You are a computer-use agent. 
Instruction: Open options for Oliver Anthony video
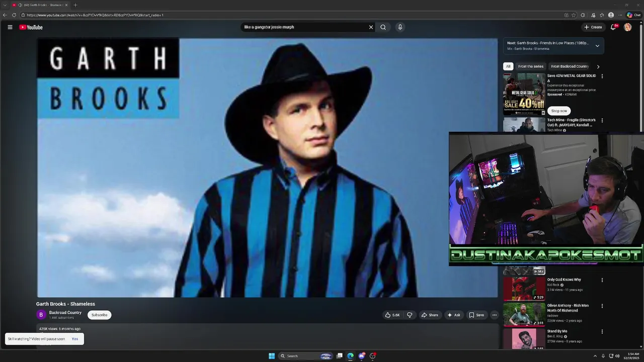pos(602,306)
